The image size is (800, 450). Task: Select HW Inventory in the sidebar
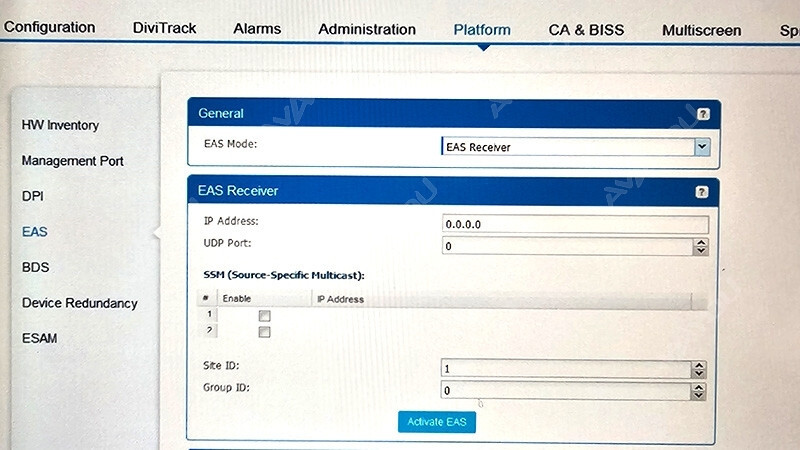(60, 125)
